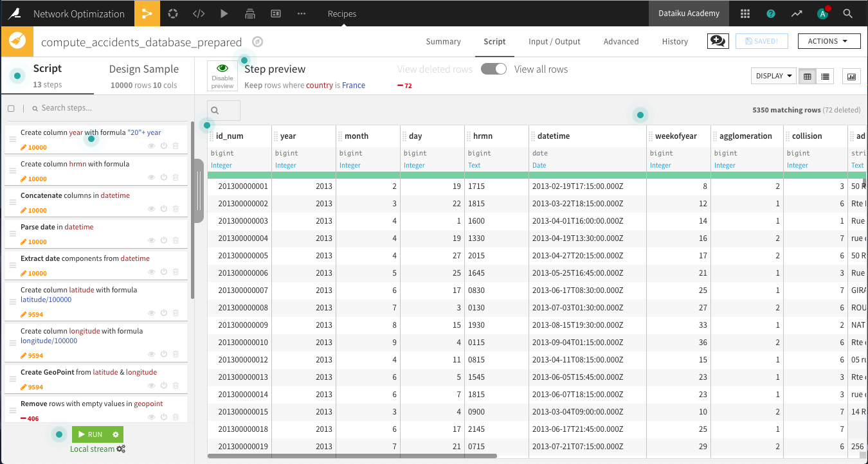Click the Disable preview button
Viewport: 868px width, 464px height.
tap(222, 75)
